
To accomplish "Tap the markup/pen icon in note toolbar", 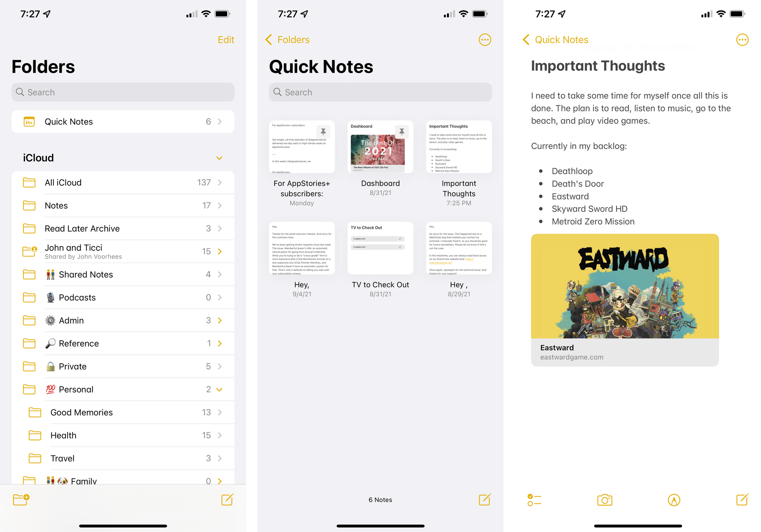I will 674,499.
